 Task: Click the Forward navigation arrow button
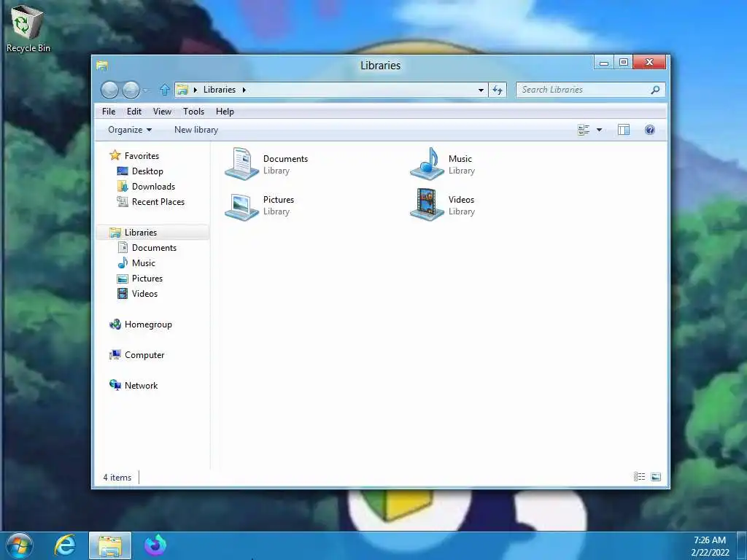(131, 90)
